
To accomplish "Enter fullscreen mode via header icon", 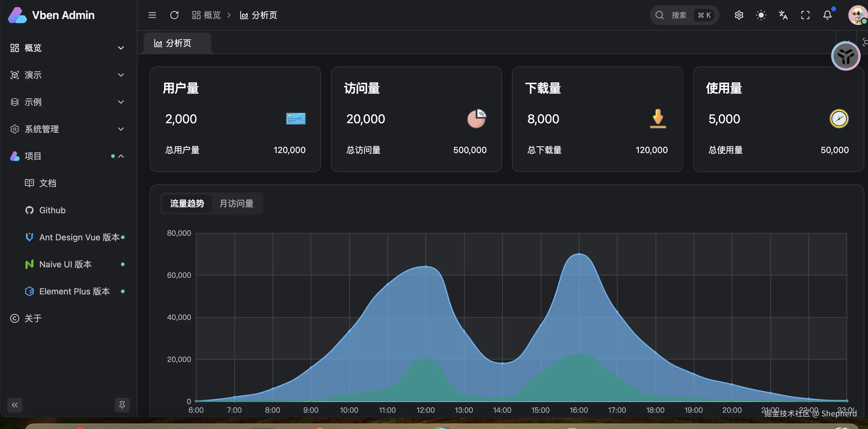I will point(805,15).
